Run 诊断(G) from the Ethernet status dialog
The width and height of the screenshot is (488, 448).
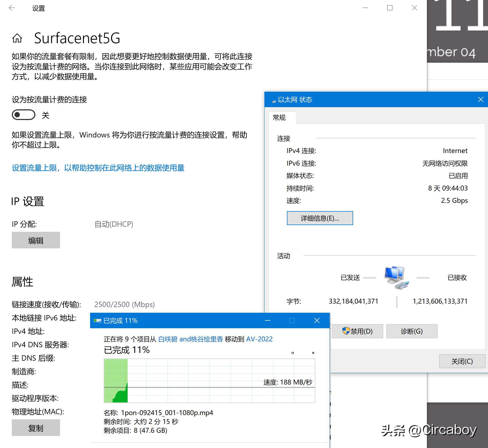(412, 331)
